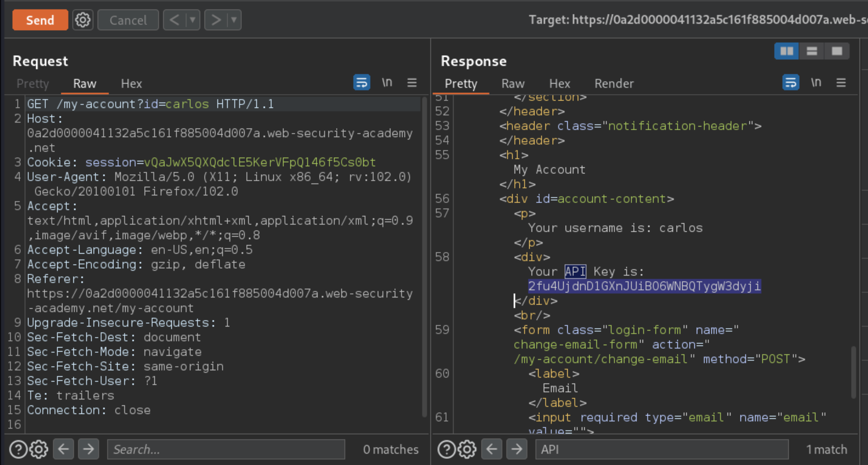Viewport: 868px width, 465px height.
Task: Click the 'Your username is: carlos' line
Action: [x=615, y=228]
